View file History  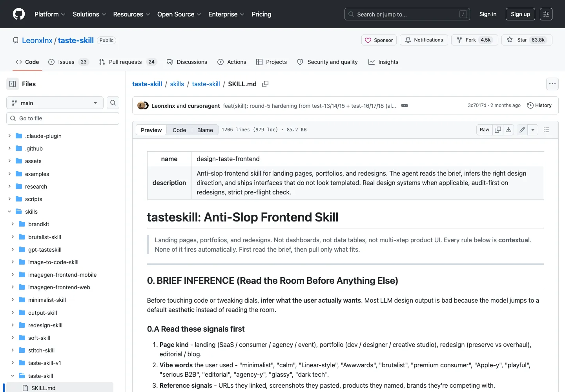tap(539, 105)
